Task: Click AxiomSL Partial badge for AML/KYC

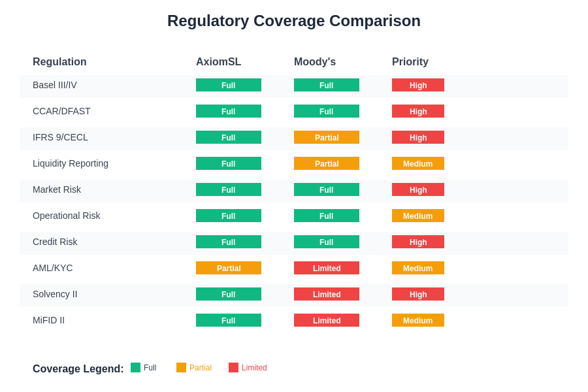Action: point(229,268)
